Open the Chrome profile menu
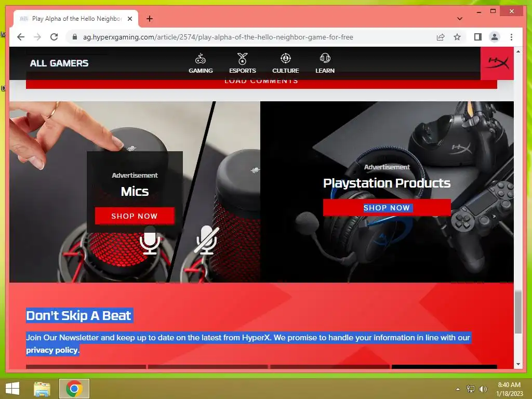This screenshot has height=399, width=532. pyautogui.click(x=495, y=37)
